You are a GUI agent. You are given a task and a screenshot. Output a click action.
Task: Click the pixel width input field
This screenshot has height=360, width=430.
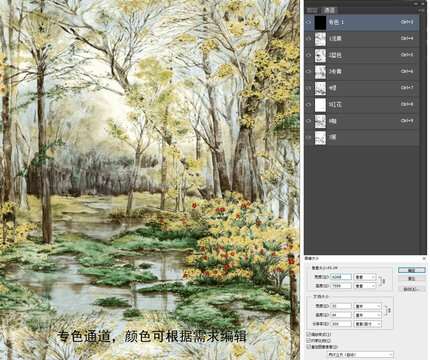point(341,277)
